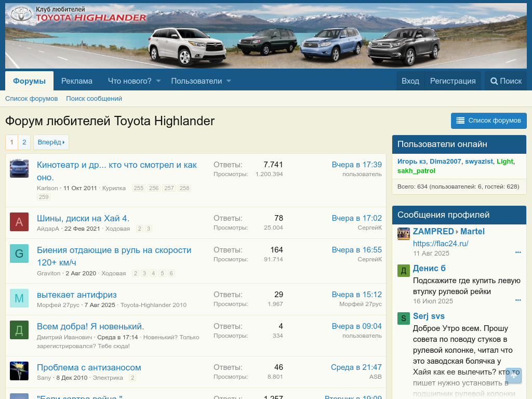Open thread 'Проблема с антизаносом'
The width and height of the screenshot is (532, 399).
click(x=89, y=367)
